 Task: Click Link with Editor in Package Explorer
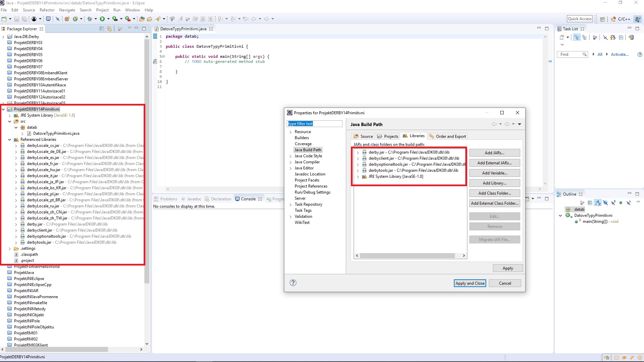pos(109,29)
